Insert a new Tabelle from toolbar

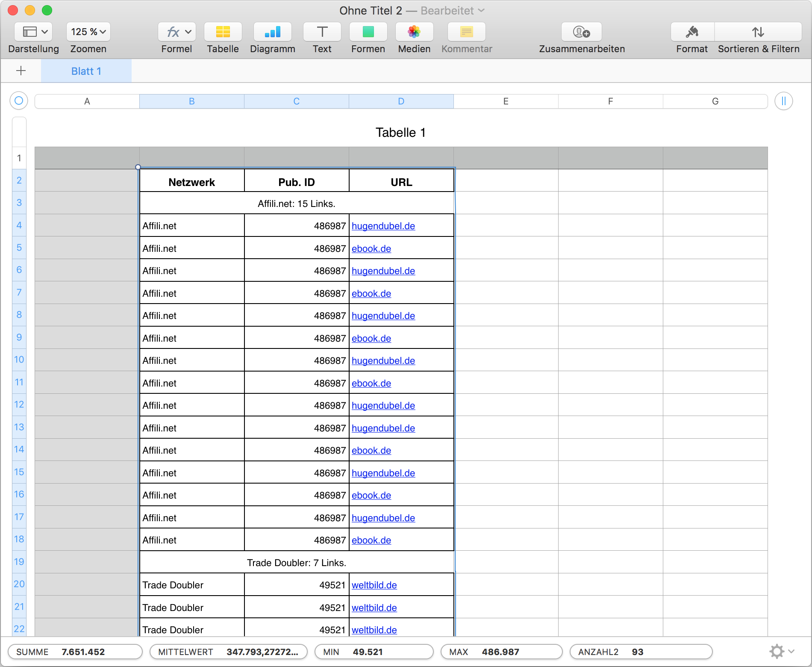pos(223,32)
